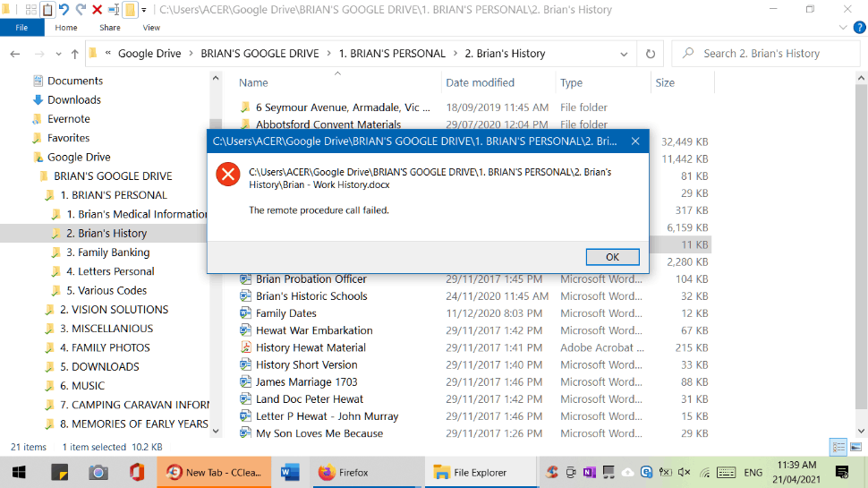Screen dimensions: 868x488
Task: Open the File menu tab
Action: 21,28
